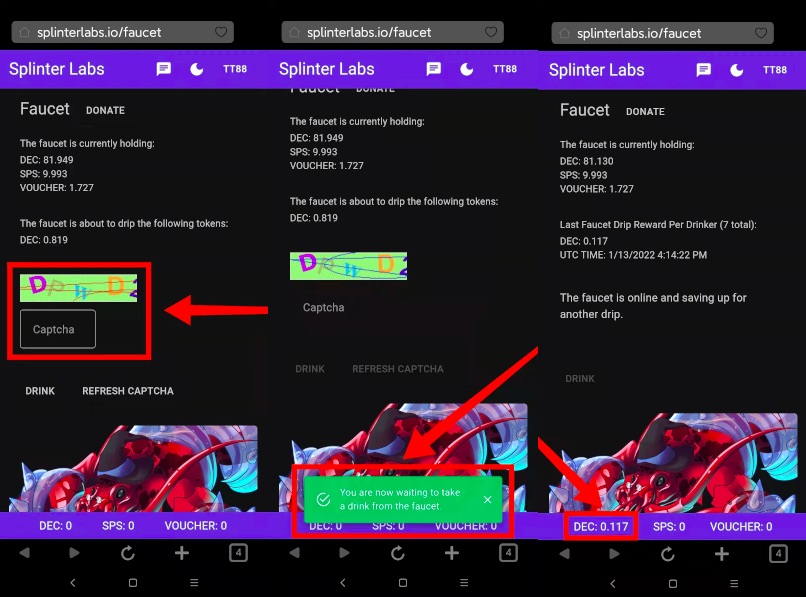
Task: Tap Android recents lines under the bordered-Captcha page
Action: coord(194,583)
